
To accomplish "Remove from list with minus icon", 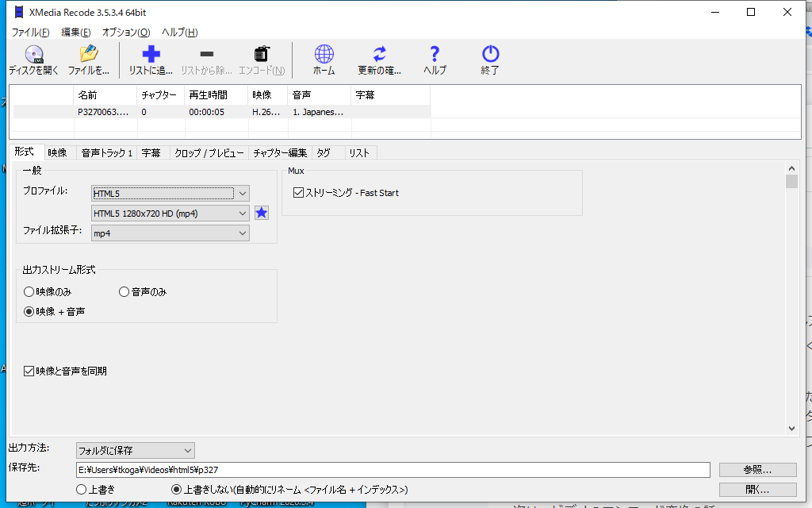I will 207,60.
